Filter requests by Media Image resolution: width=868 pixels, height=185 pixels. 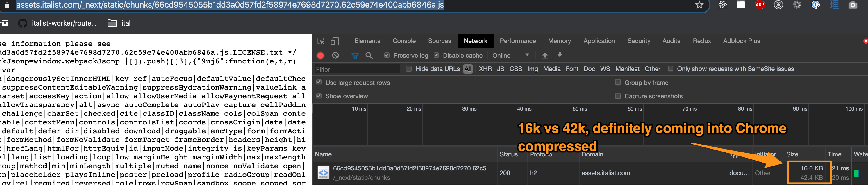552,69
